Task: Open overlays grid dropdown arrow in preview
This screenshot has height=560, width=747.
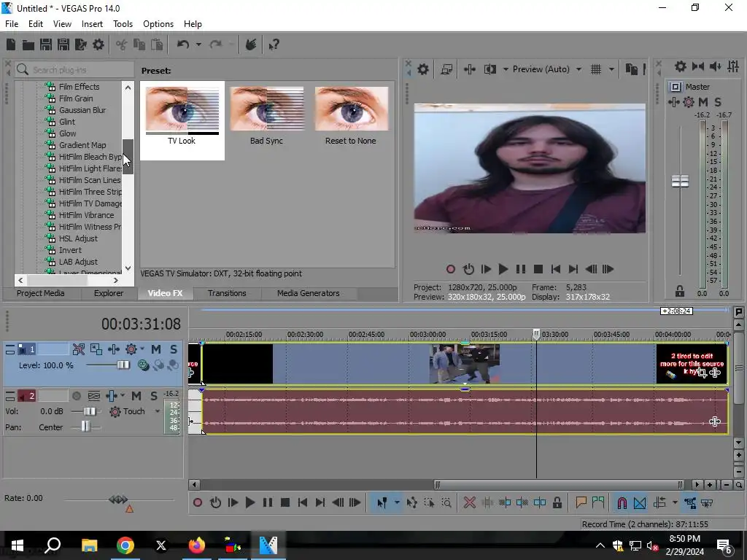Action: (611, 69)
